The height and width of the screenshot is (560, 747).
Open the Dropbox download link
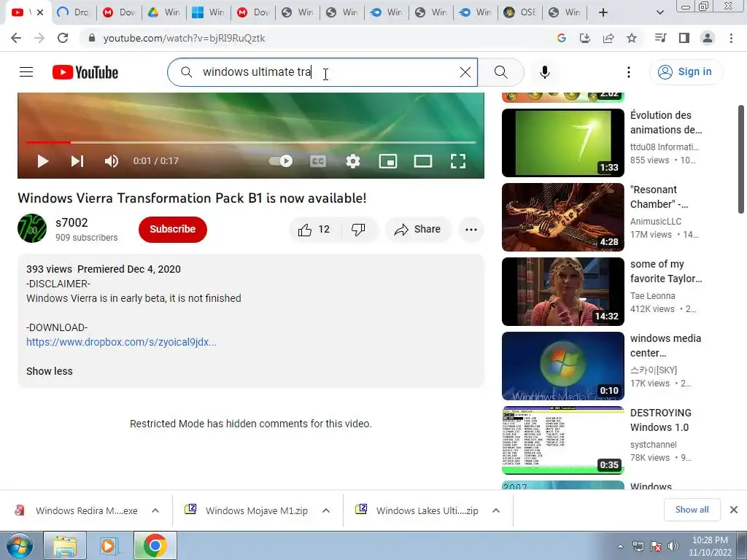[121, 342]
